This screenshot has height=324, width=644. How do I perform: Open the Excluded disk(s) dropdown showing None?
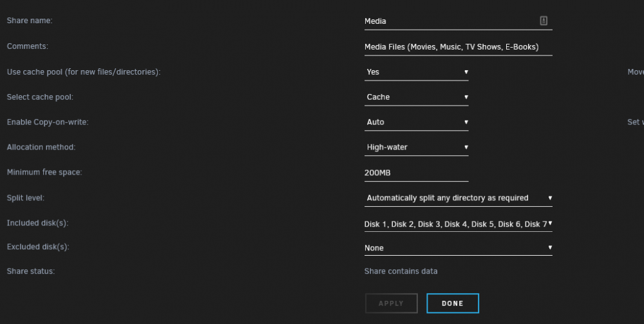(458, 247)
